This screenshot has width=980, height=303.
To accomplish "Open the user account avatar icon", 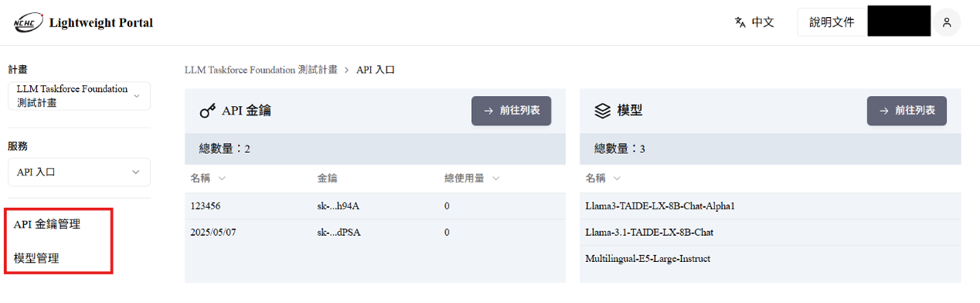I will 946,22.
